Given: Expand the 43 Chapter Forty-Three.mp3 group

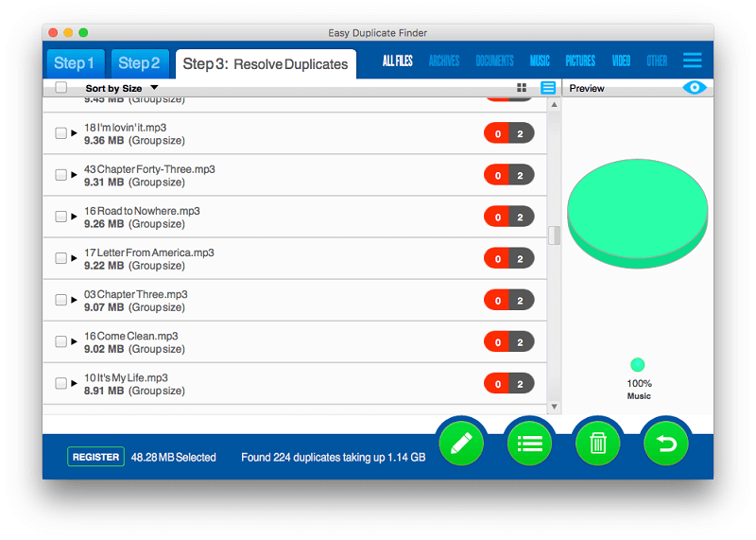Looking at the screenshot, I should click(74, 175).
